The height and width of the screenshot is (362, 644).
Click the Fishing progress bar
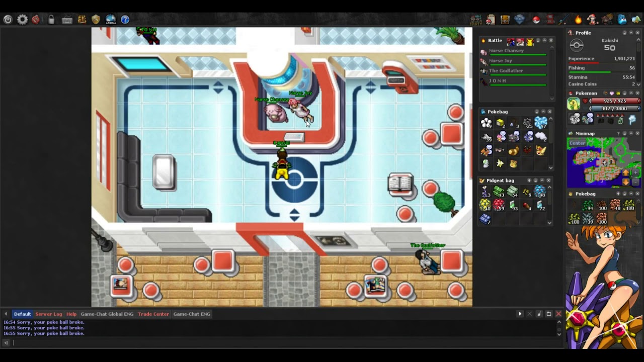tap(601, 72)
